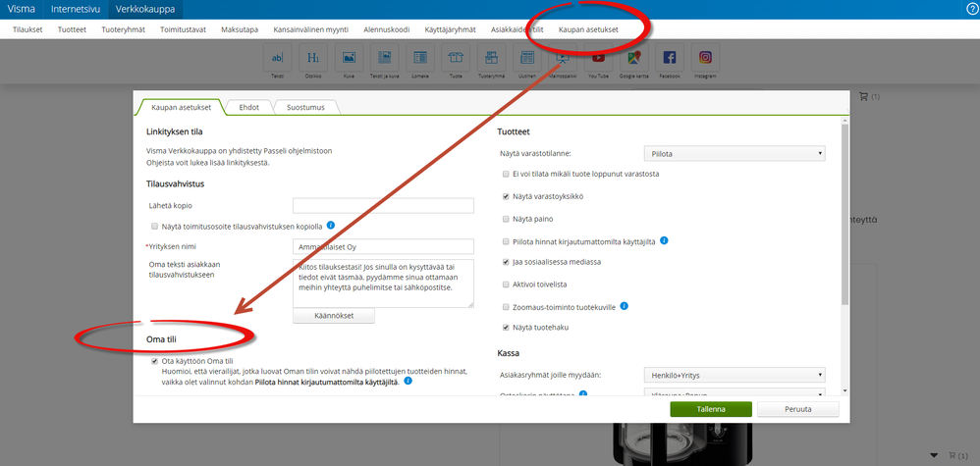Select the Facebook block icon
This screenshot has width=980, height=466.
coord(670,58)
